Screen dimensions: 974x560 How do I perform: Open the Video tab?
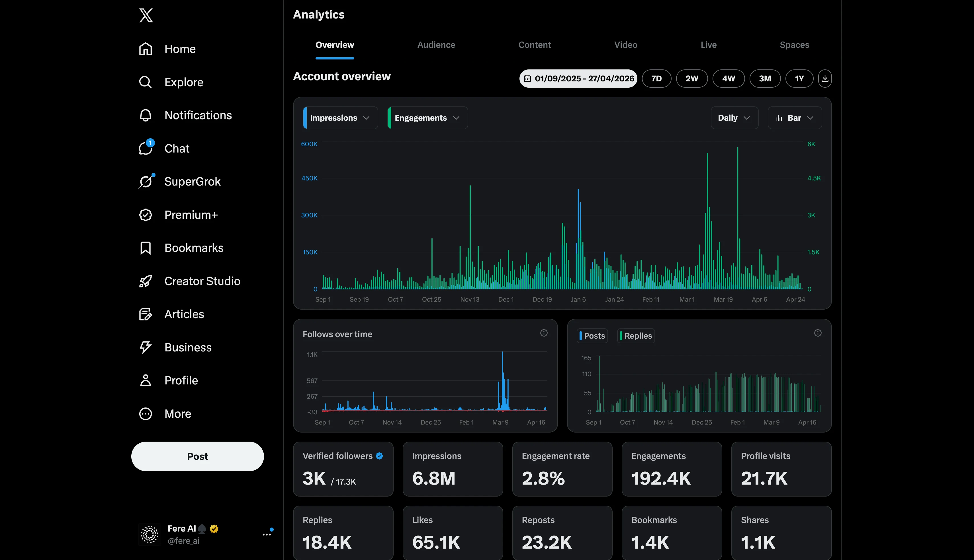click(626, 45)
